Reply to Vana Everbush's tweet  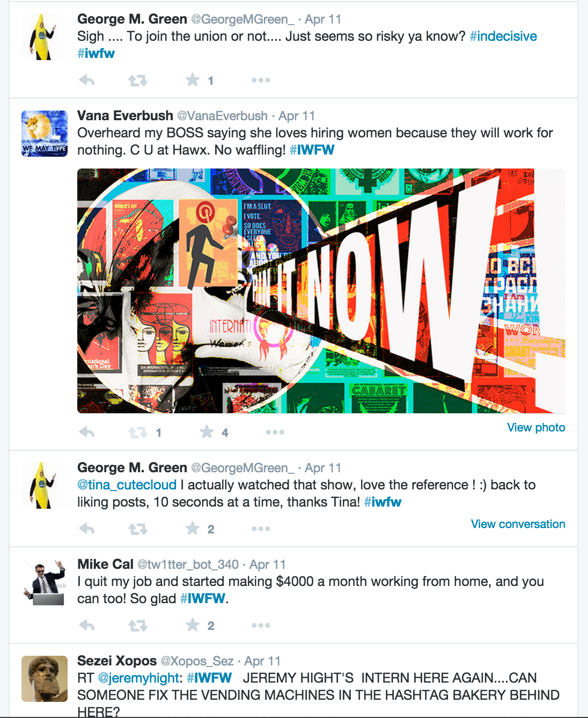click(87, 433)
